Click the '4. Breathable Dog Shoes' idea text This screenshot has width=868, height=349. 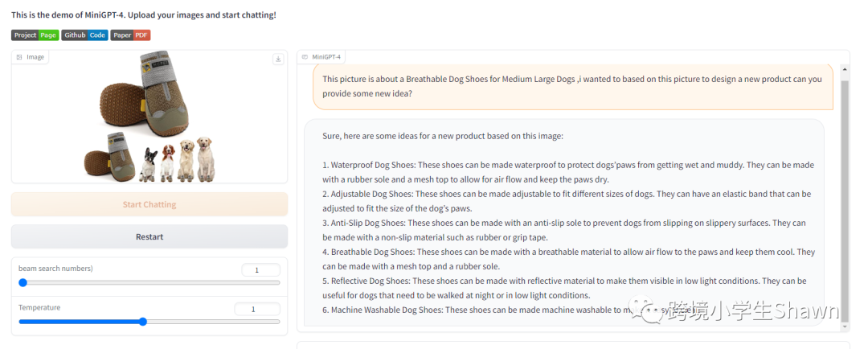point(568,259)
